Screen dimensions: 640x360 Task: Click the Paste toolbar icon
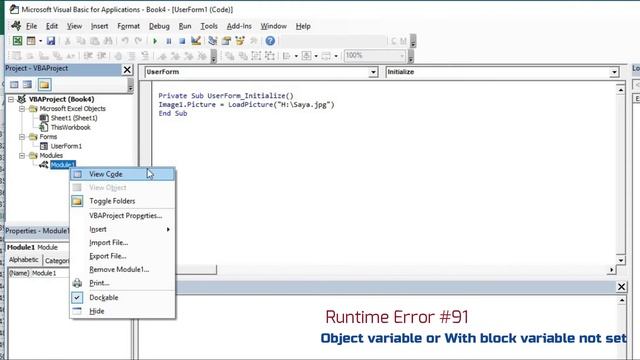95,41
